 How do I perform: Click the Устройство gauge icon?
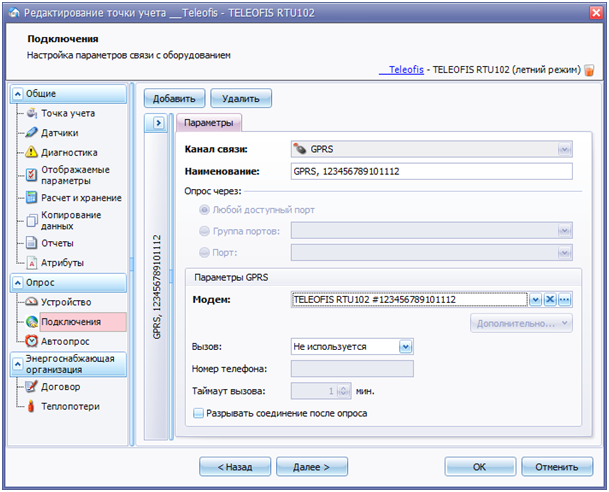(31, 302)
